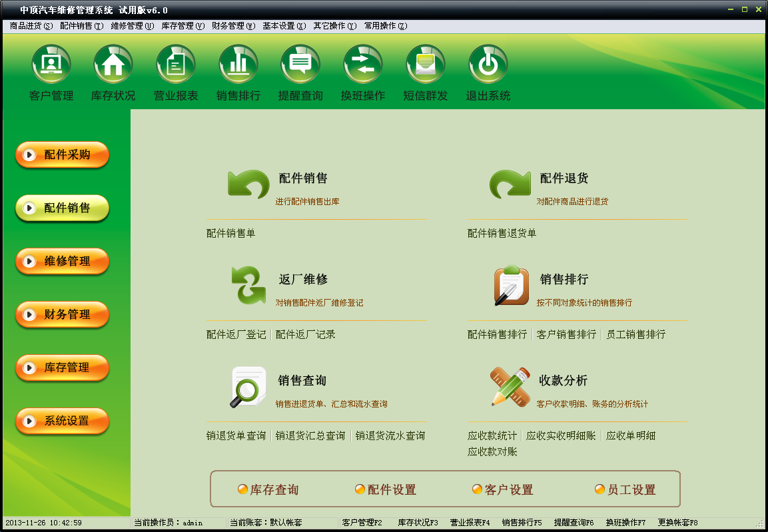The height and width of the screenshot is (532, 768).
Task: Open the 其它操作(Y) menu
Action: point(335,26)
